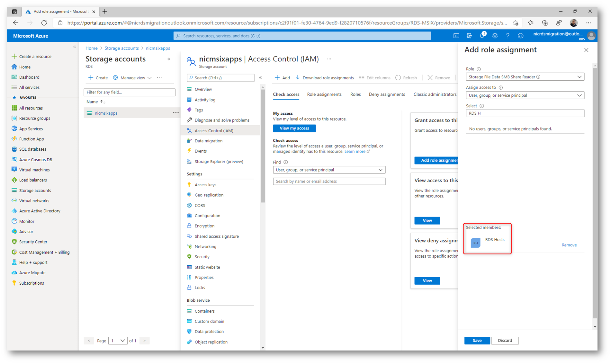Click the top Azure search bar

coord(302,36)
